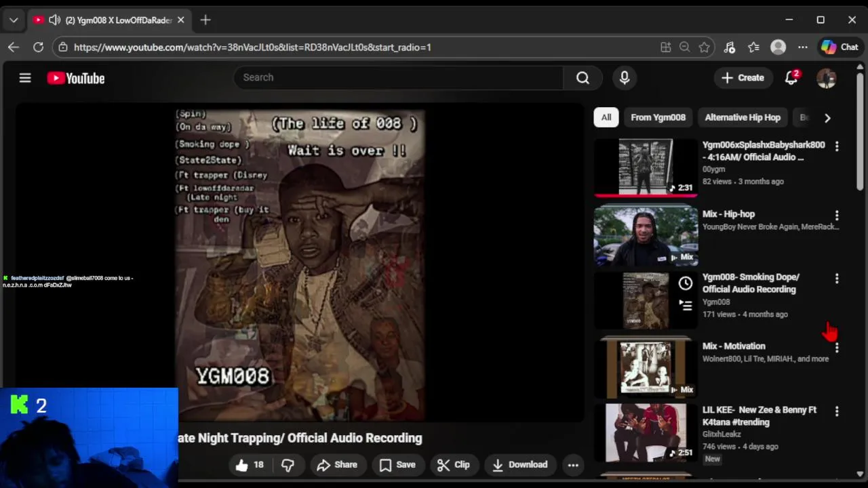Go to the YouTube home logo
This screenshot has width=868, height=488.
(76, 79)
